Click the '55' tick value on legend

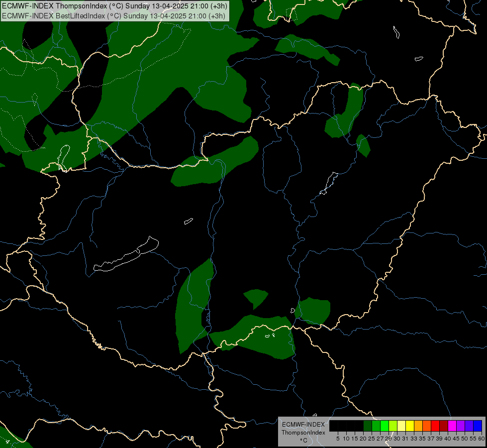coord(474,439)
